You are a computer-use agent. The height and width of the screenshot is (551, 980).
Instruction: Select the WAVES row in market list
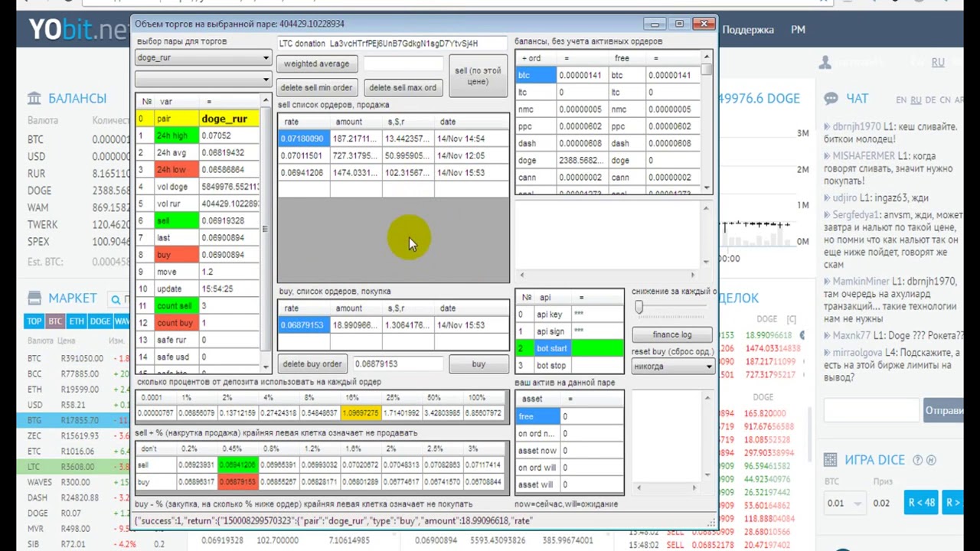(73, 482)
